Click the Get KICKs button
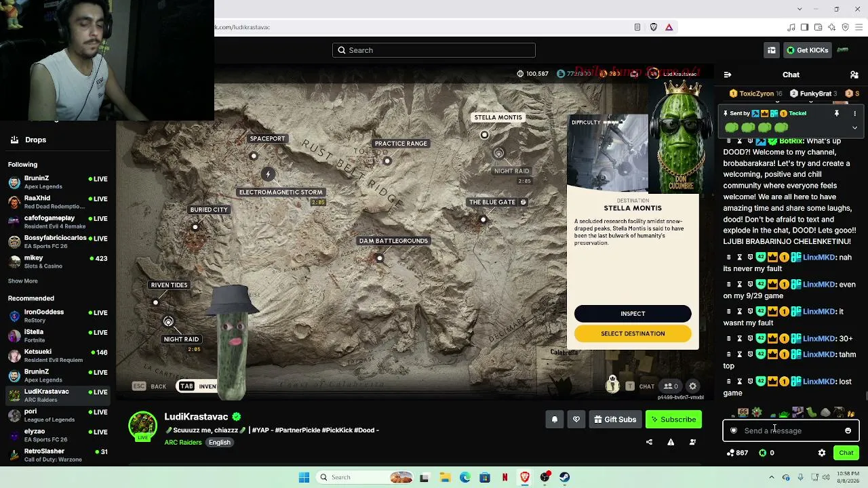 (x=807, y=50)
